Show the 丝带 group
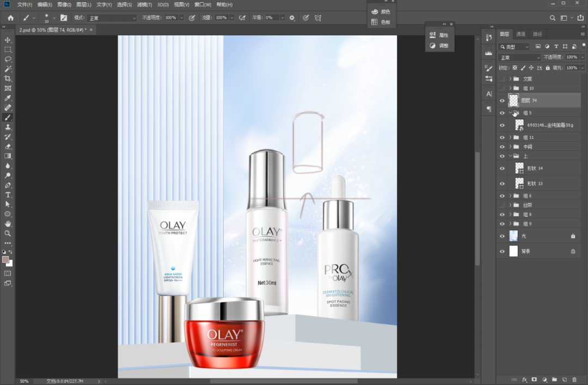 pos(502,205)
